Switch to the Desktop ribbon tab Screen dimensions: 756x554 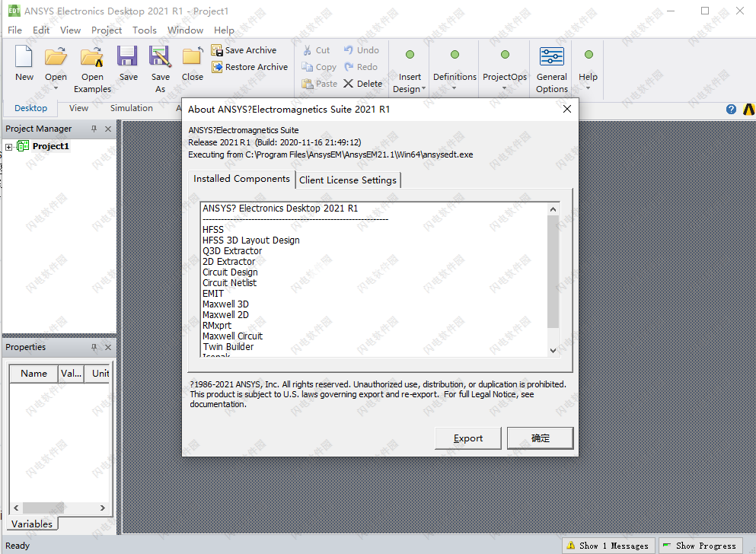click(x=31, y=108)
